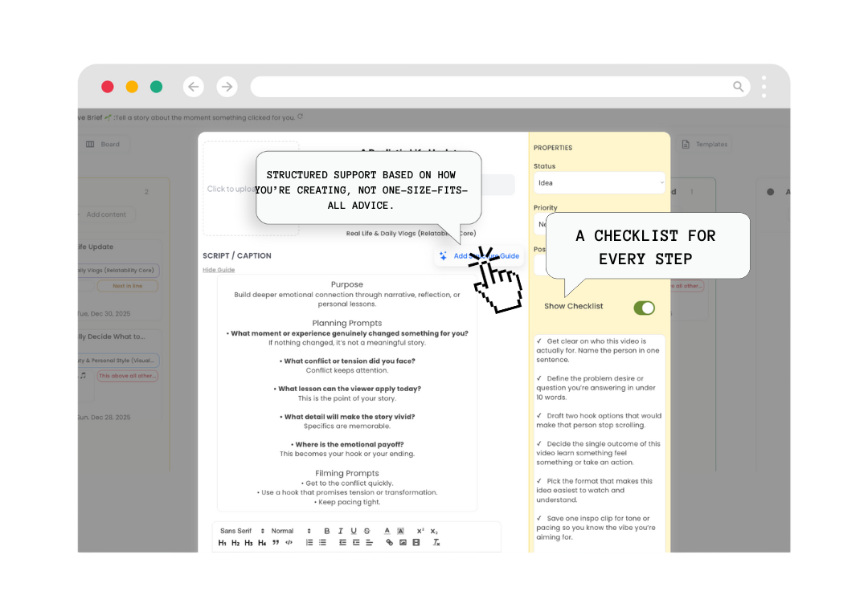This screenshot has width=868, height=616.
Task: Open the Templates button
Action: [704, 145]
